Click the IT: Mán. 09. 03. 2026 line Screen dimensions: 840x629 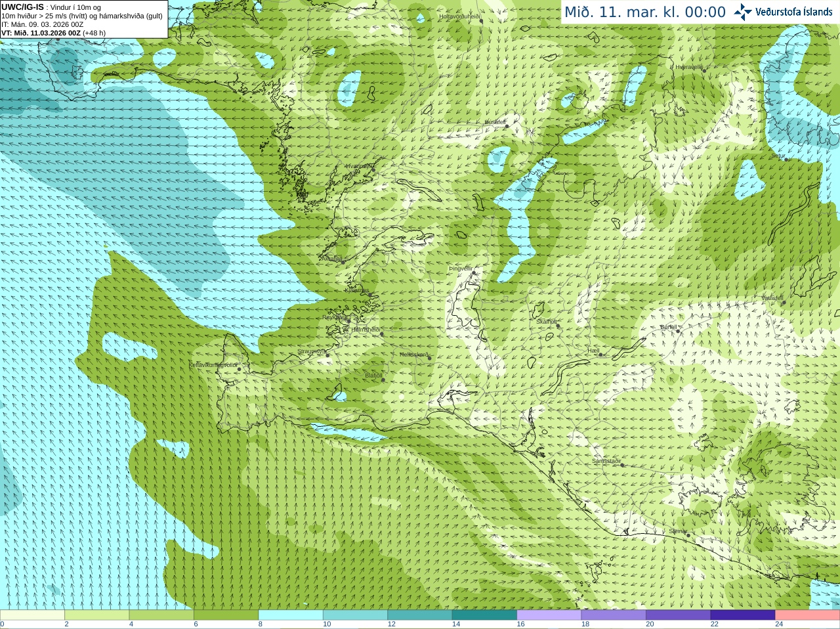[x=42, y=24]
